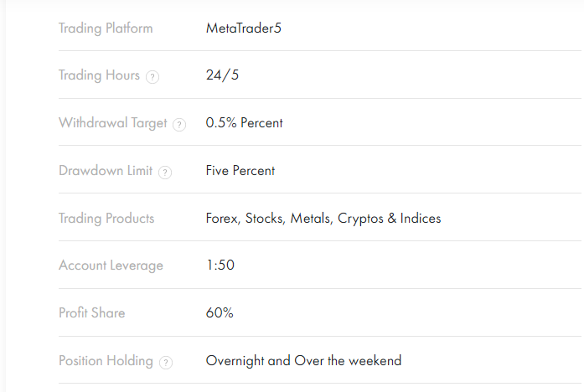Viewport: 584px width, 392px height.
Task: Select the Position Holding label
Action: coord(106,361)
